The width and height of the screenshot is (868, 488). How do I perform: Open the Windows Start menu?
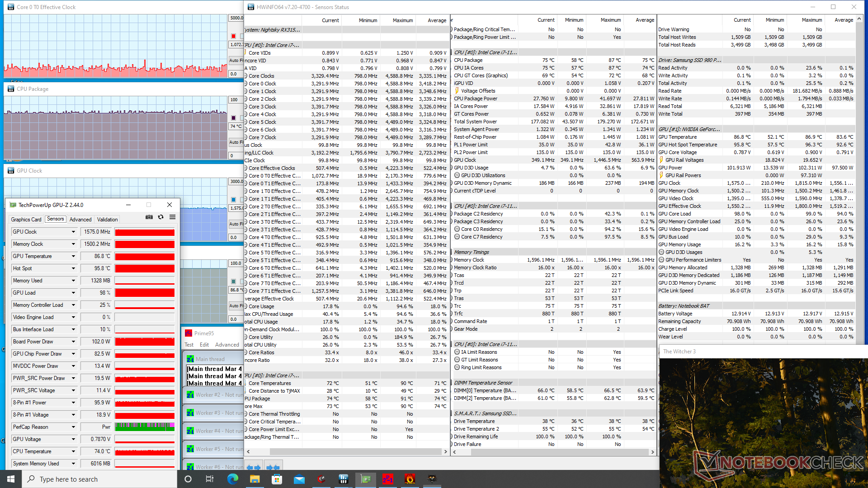(x=11, y=479)
